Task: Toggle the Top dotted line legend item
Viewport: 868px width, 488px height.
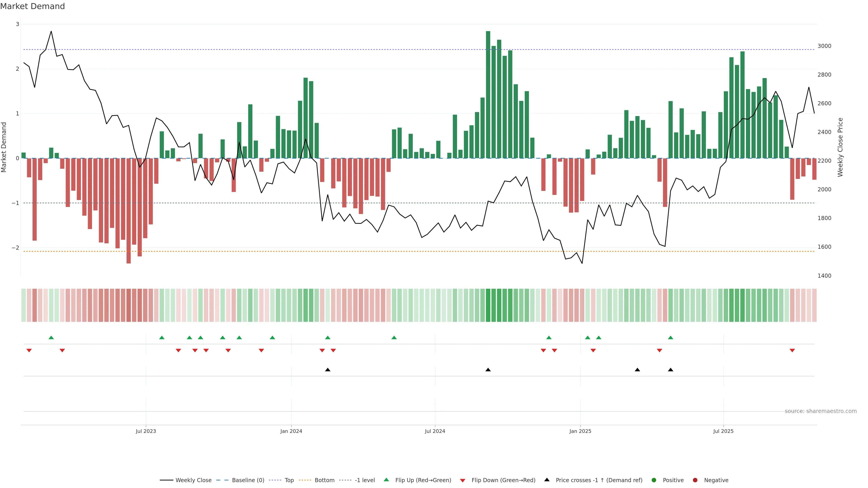Action: pos(289,480)
